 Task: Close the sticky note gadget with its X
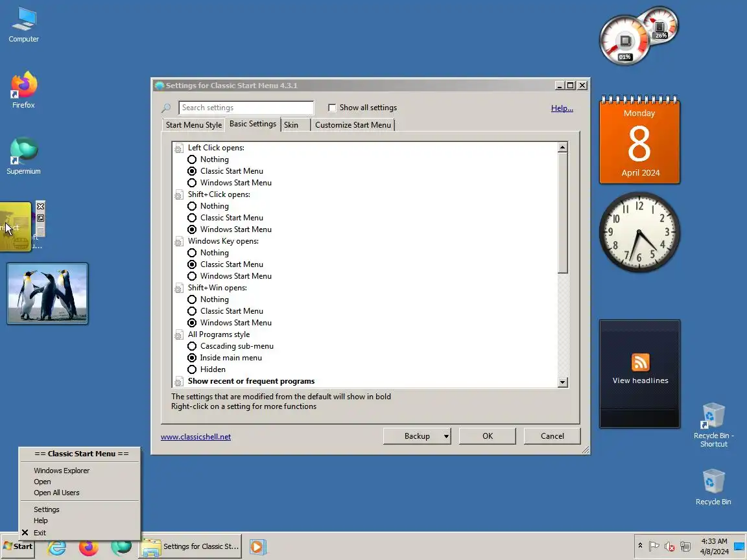pos(40,206)
